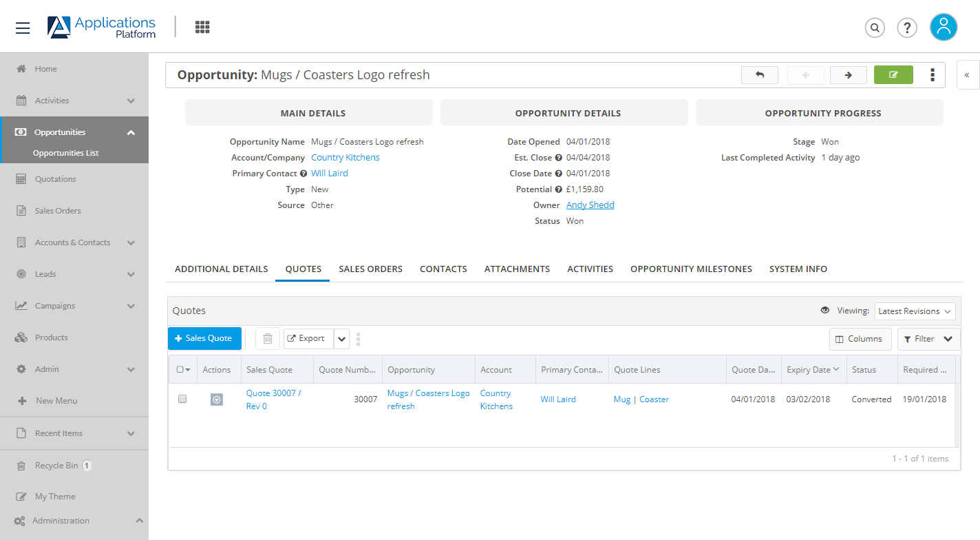Switch to the Attachments tab
The image size is (980, 540).
(518, 269)
